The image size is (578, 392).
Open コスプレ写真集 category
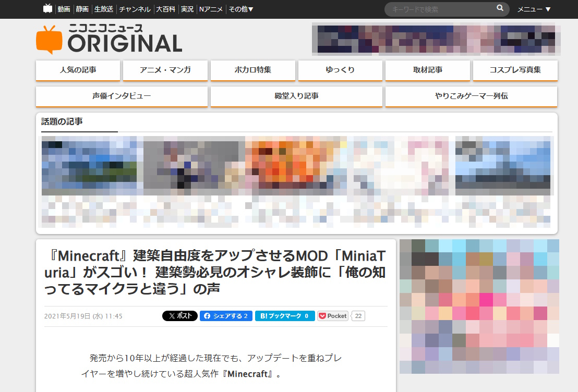point(515,70)
